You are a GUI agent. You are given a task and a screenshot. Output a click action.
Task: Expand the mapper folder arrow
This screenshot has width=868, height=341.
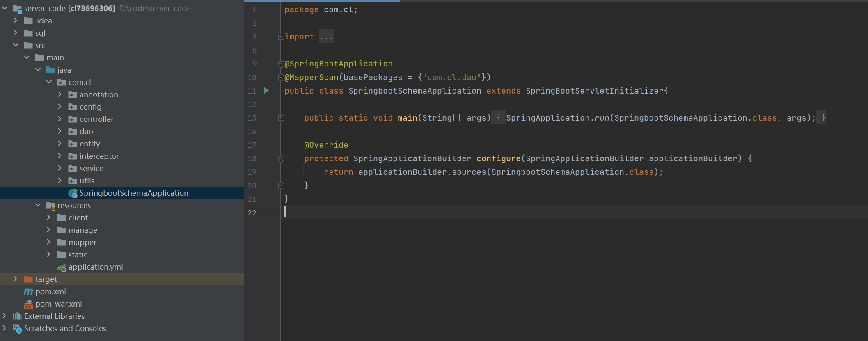48,242
